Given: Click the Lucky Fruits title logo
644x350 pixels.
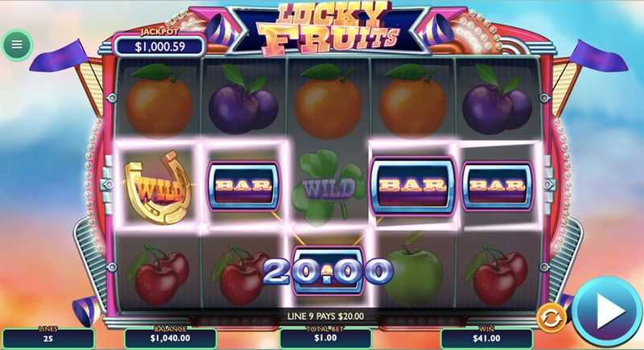Looking at the screenshot, I should 328,29.
